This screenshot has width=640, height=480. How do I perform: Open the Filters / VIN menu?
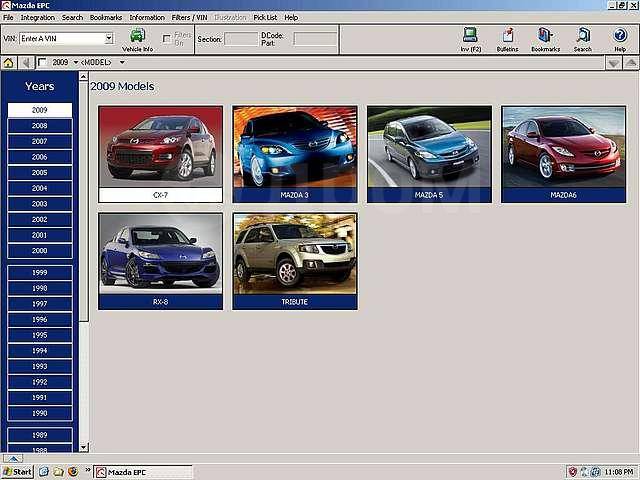pos(189,17)
